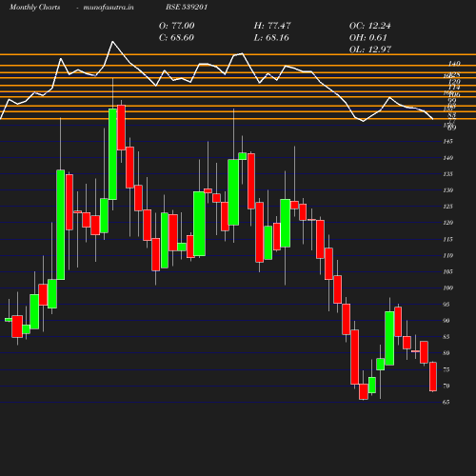Click the last red candle on the right

433,376
